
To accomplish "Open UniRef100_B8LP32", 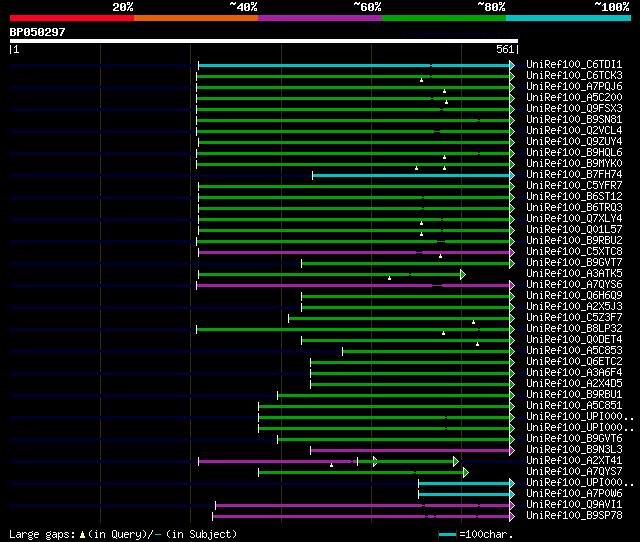I will tap(574, 329).
